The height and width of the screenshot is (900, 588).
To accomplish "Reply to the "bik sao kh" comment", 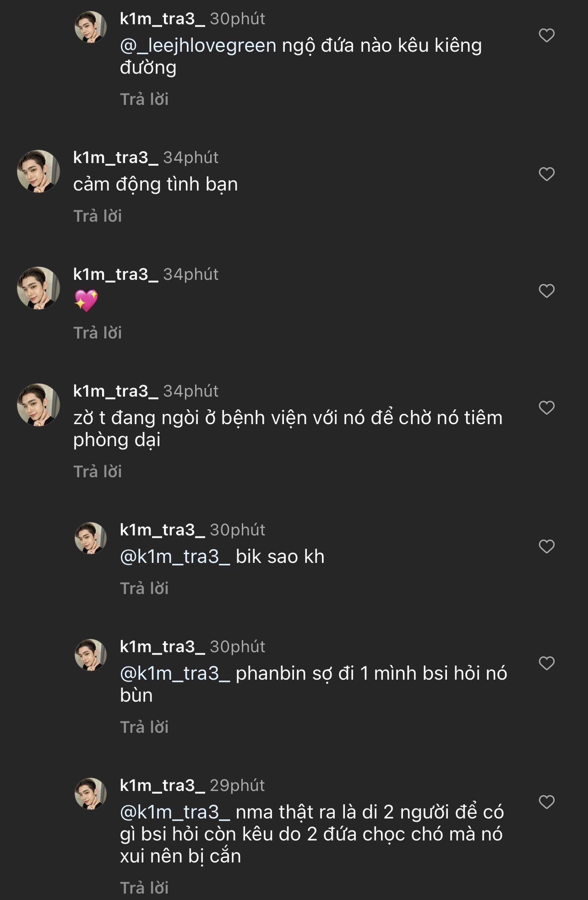I will click(x=144, y=588).
